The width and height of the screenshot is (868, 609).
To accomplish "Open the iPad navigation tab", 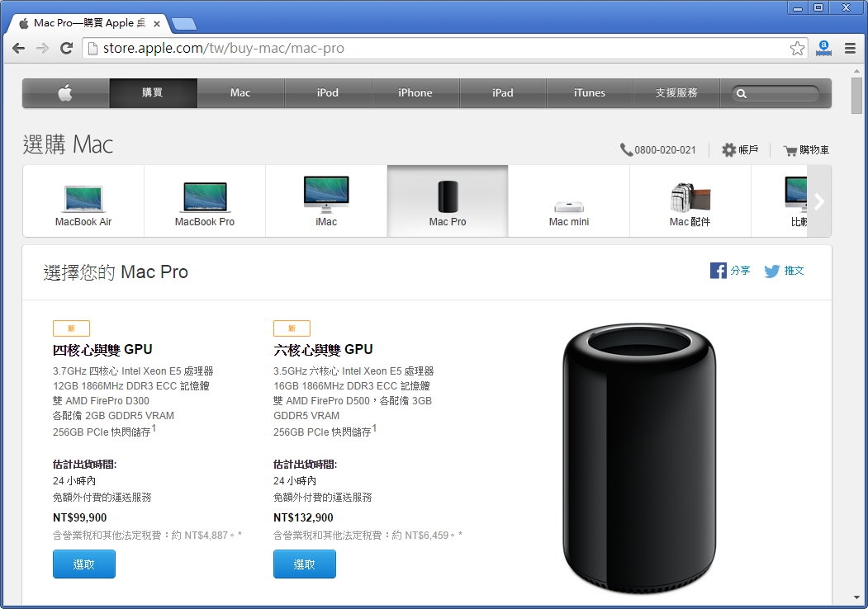I will coord(503,93).
